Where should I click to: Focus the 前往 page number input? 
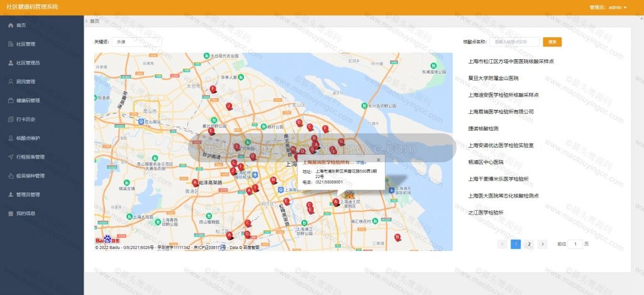tap(575, 244)
